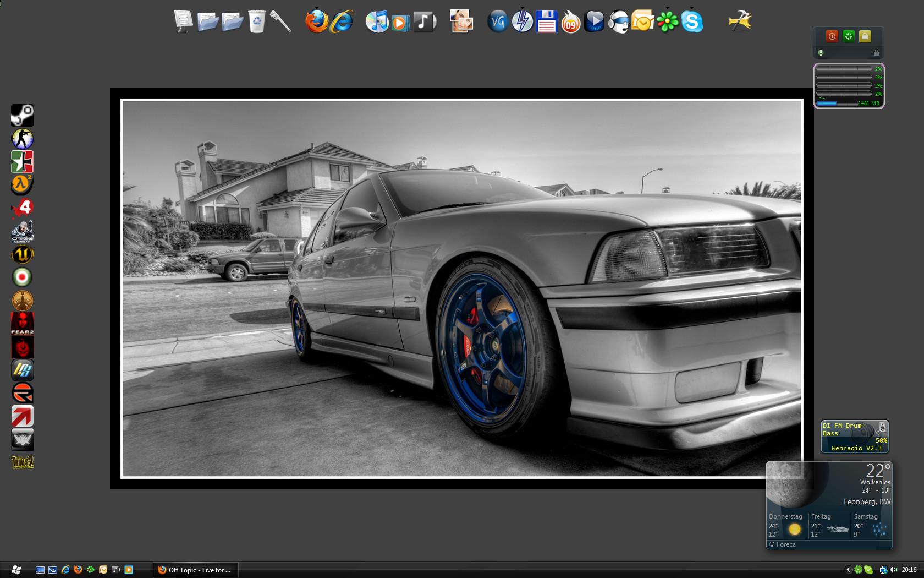Open Skype from the dock
Screen dimensions: 924x578
pyautogui.click(x=692, y=21)
